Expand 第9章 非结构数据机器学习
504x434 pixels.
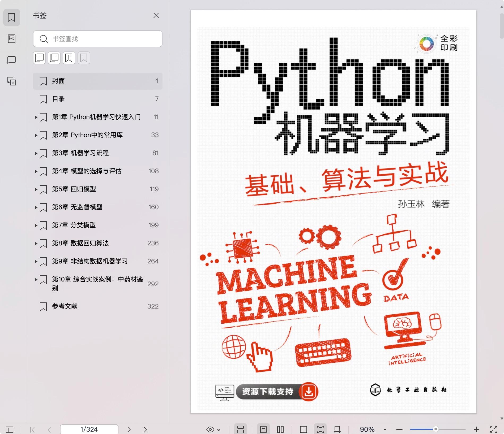point(36,261)
